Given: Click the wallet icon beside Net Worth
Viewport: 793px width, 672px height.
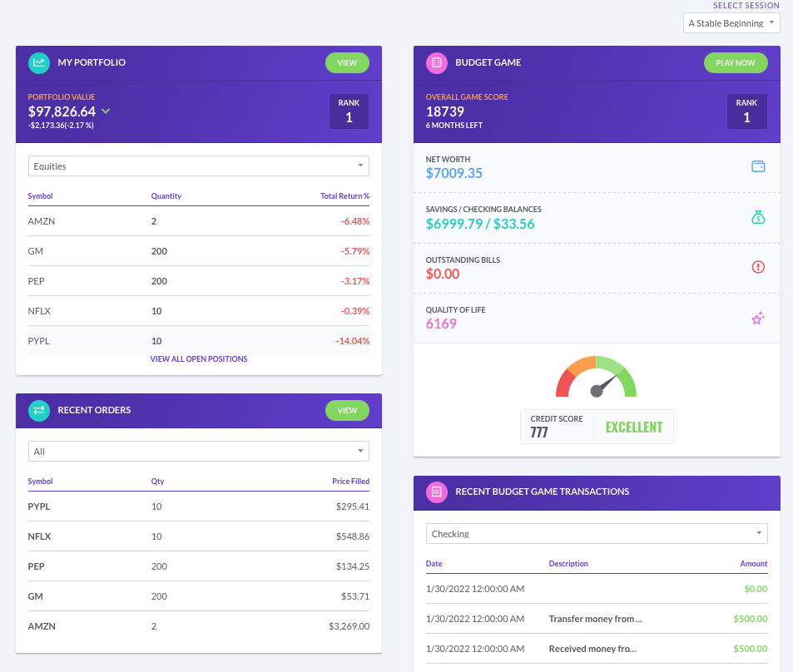Looking at the screenshot, I should click(757, 166).
